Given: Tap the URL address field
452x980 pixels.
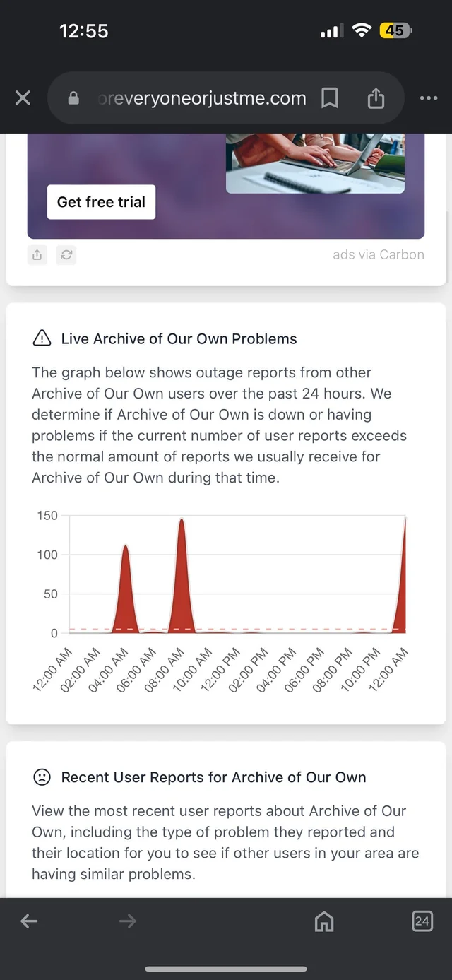Looking at the screenshot, I should [202, 98].
